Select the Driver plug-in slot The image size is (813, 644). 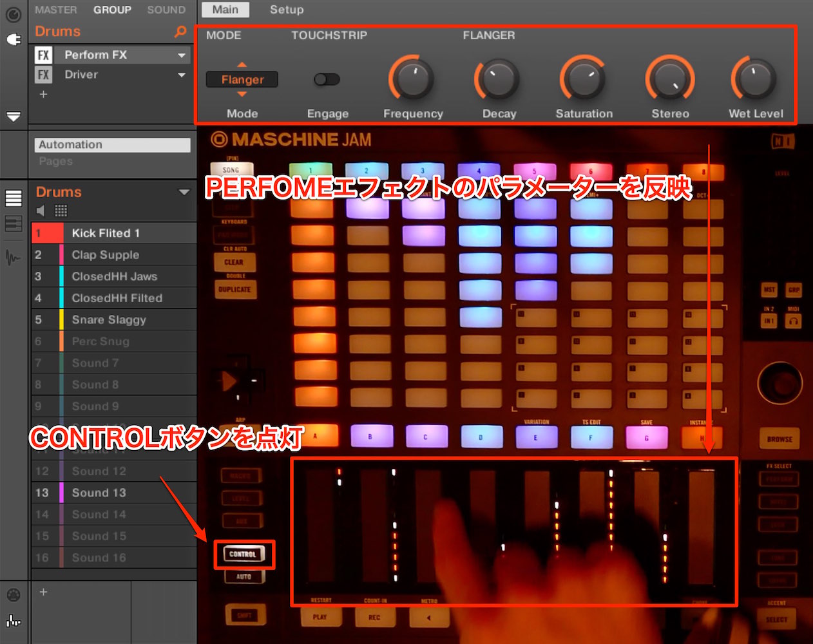point(112,75)
